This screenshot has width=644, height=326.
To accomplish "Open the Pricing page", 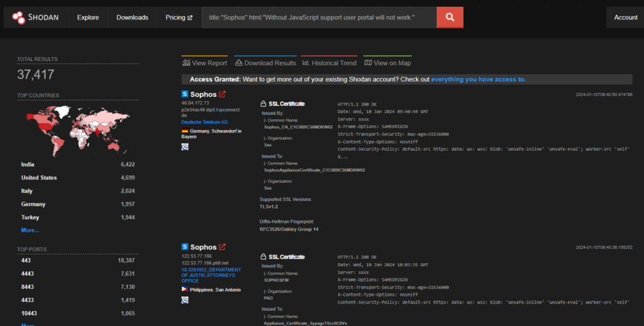I will pyautogui.click(x=179, y=17).
